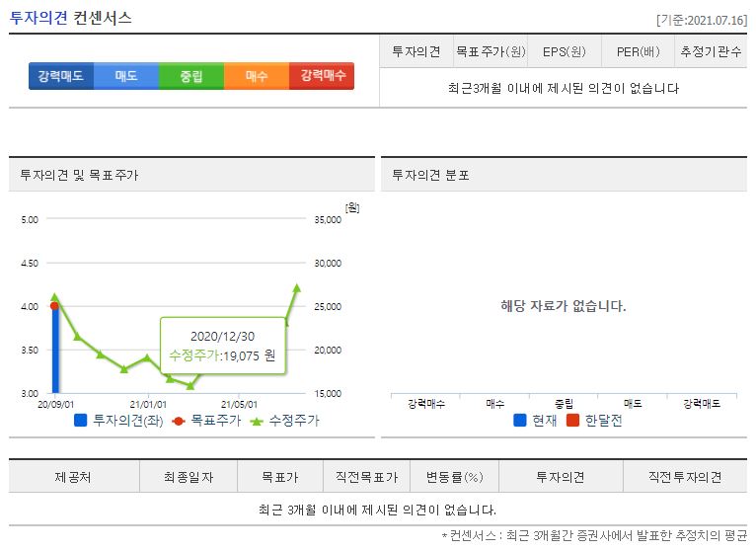Viewport: 756px width, 551px height.
Task: Click 직전투자의견 column header
Action: point(685,477)
